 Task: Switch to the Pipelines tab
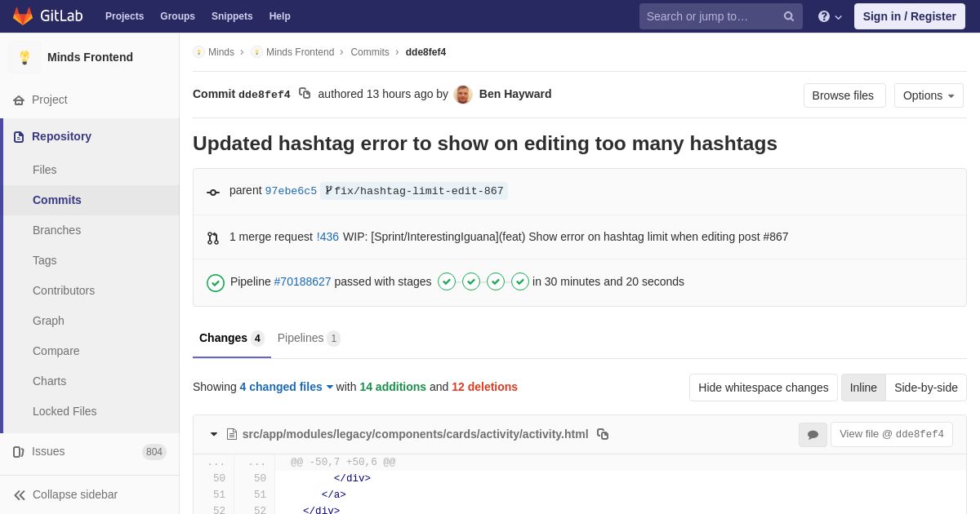tap(309, 338)
